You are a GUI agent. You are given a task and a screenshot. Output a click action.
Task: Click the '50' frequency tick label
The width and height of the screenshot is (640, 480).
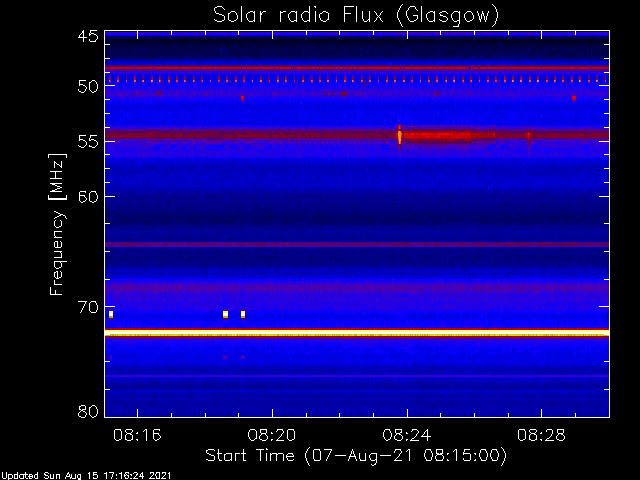88,87
